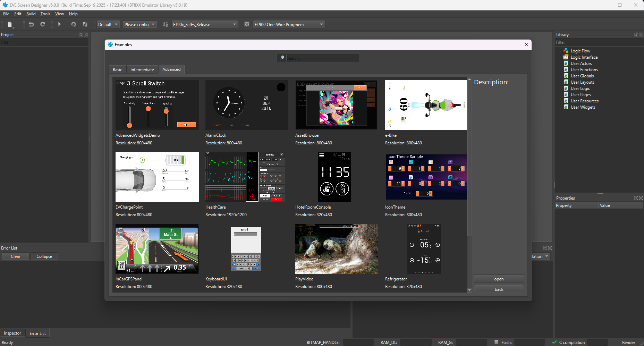Open the Build menu

[31, 14]
